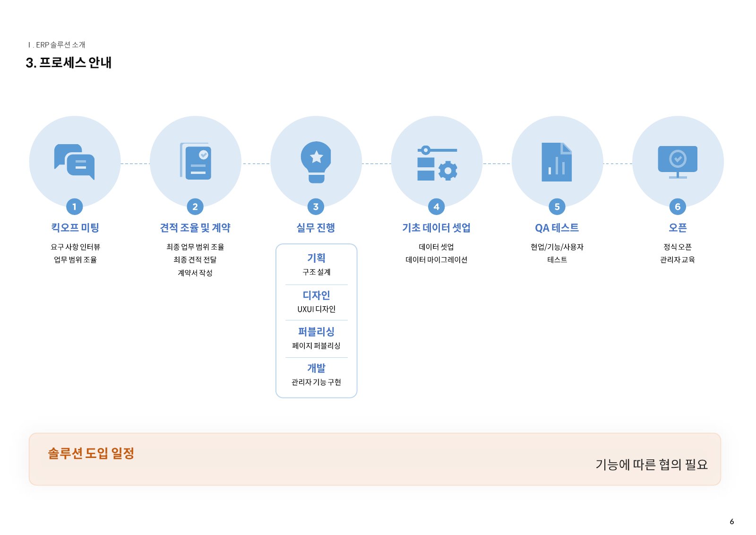Select the '킥오프 미팅' step title
This screenshot has height=535, width=756.
point(75,228)
